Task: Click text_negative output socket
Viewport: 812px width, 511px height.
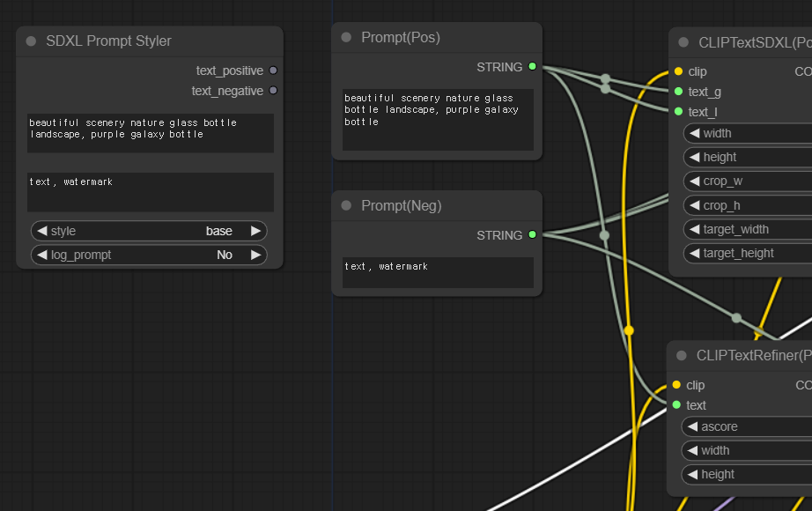Action: coord(273,91)
